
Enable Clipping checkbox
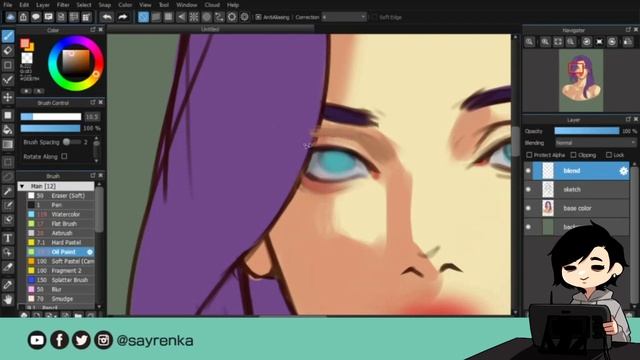[573, 155]
